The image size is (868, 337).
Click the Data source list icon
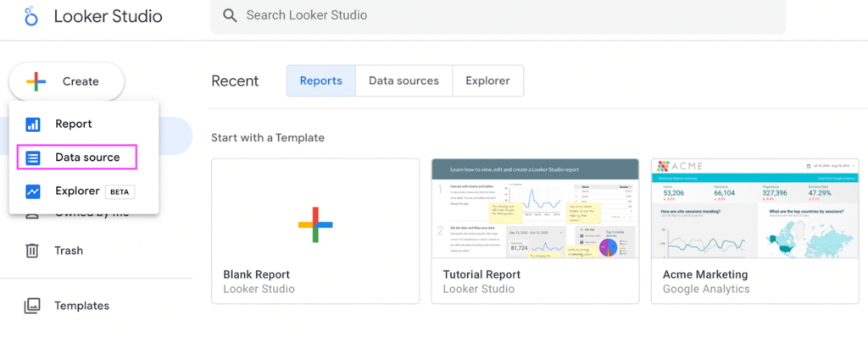pos(33,157)
